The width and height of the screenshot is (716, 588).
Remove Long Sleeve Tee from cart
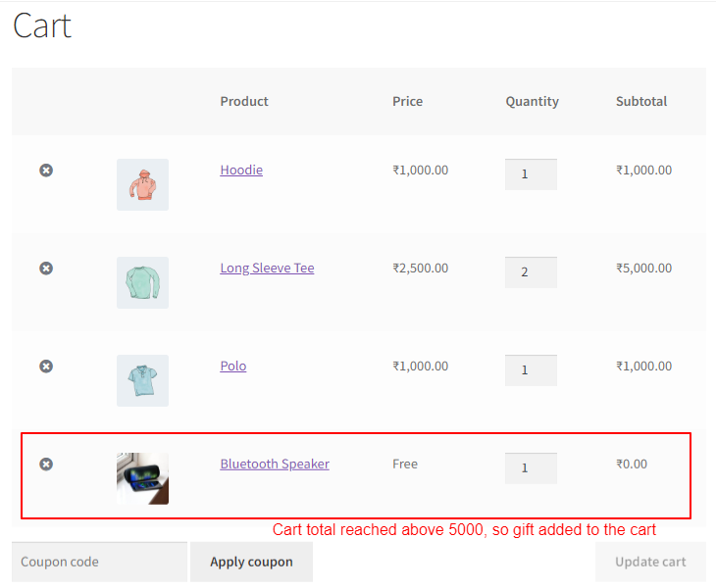coord(46,269)
